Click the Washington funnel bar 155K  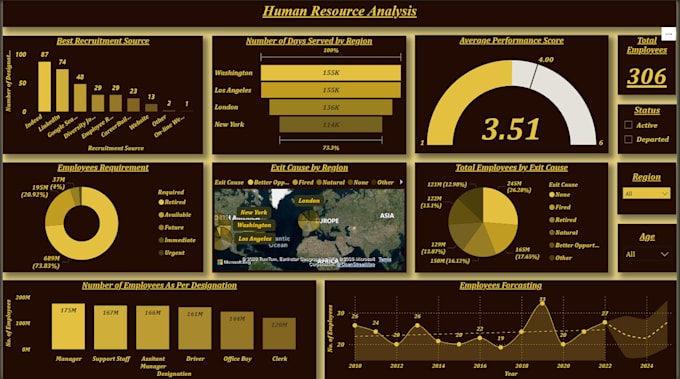[330, 73]
